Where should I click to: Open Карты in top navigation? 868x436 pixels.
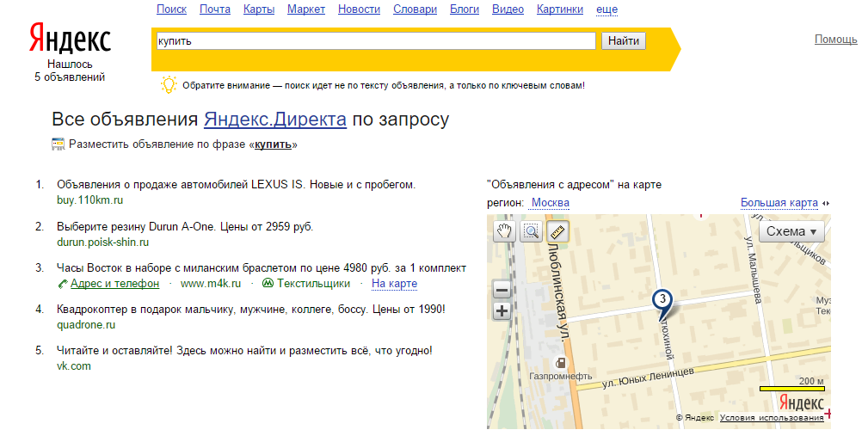[259, 9]
